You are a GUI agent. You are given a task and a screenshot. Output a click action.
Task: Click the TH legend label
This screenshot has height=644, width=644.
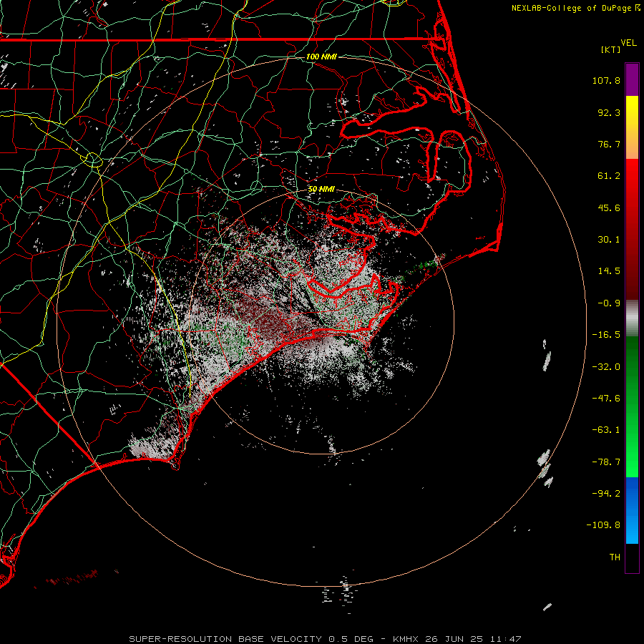pos(615,557)
